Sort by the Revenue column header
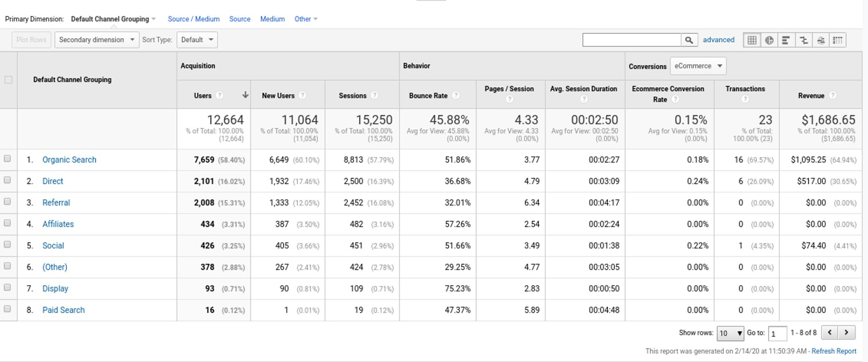Viewport: 868px width, 362px height. [811, 96]
